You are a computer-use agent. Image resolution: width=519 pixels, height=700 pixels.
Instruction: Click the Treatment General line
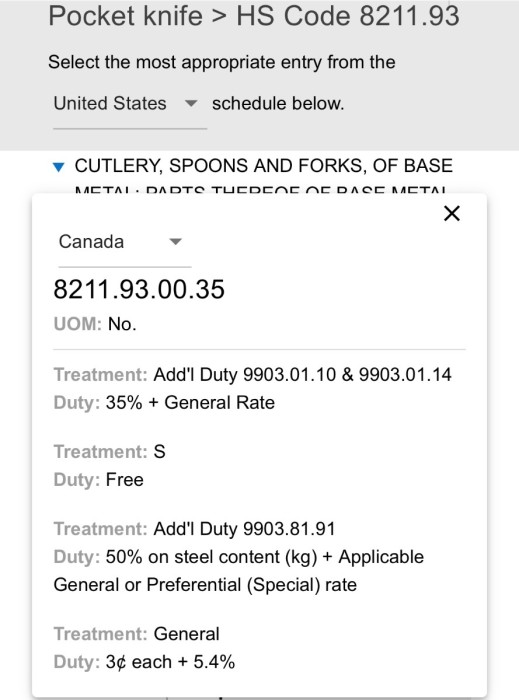[137, 634]
